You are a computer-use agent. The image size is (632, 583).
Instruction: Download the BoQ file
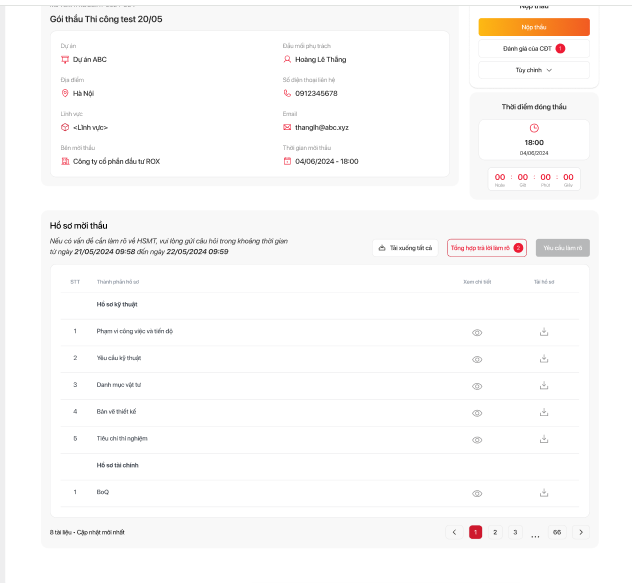point(544,492)
